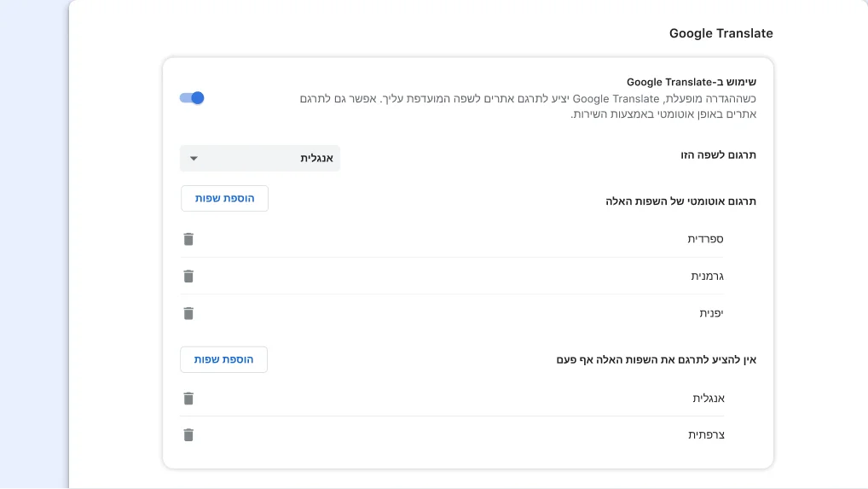The width and height of the screenshot is (868, 489).
Task: Toggle the Google Translate usage switch
Action: (192, 98)
